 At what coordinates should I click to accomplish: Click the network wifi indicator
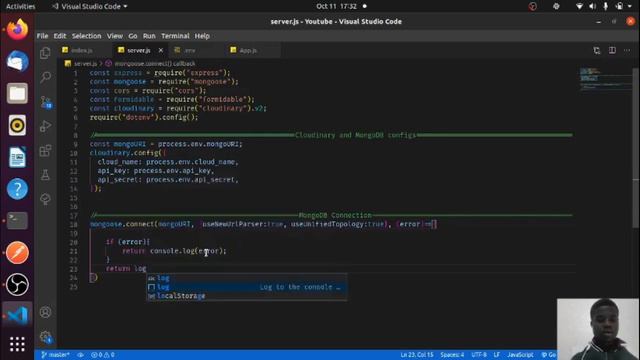coord(579,6)
